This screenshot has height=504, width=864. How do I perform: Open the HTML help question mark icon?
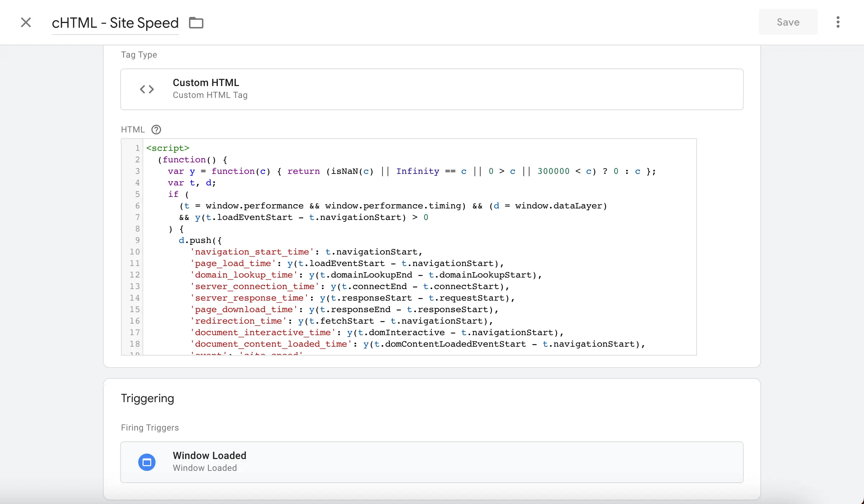(156, 130)
